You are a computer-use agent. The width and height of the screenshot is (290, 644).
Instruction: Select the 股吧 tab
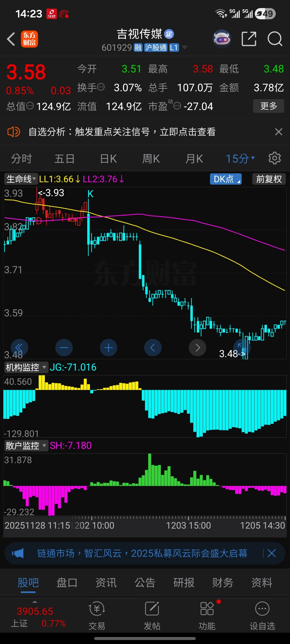28,583
